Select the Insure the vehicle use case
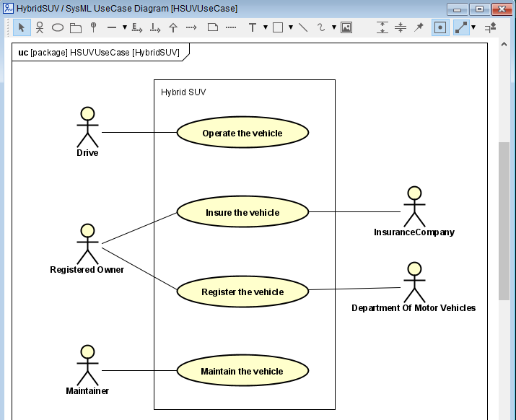 tap(243, 212)
